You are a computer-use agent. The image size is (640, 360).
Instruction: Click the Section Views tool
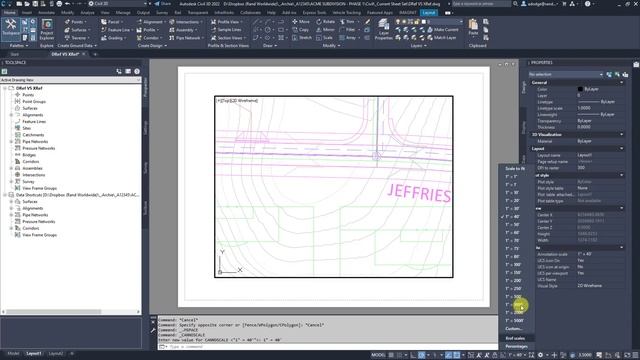(227, 38)
